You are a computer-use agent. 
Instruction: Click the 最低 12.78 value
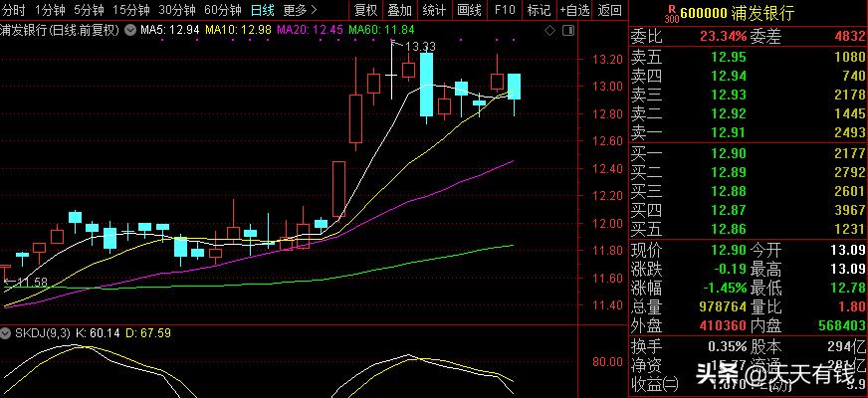[849, 288]
